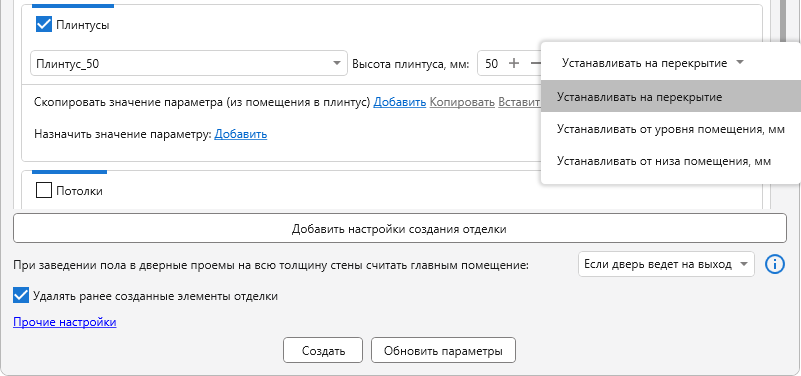
Task: Click the Создать button
Action: pos(323,350)
